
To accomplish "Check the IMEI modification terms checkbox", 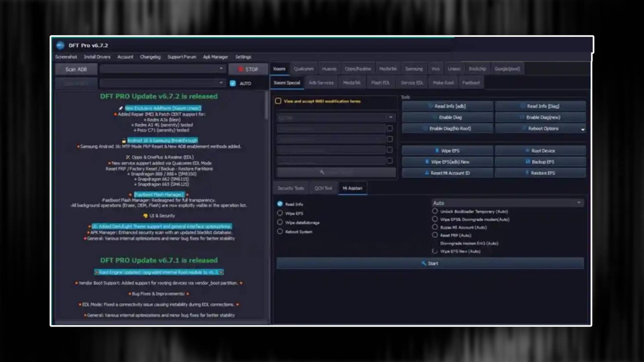I will click(277, 101).
